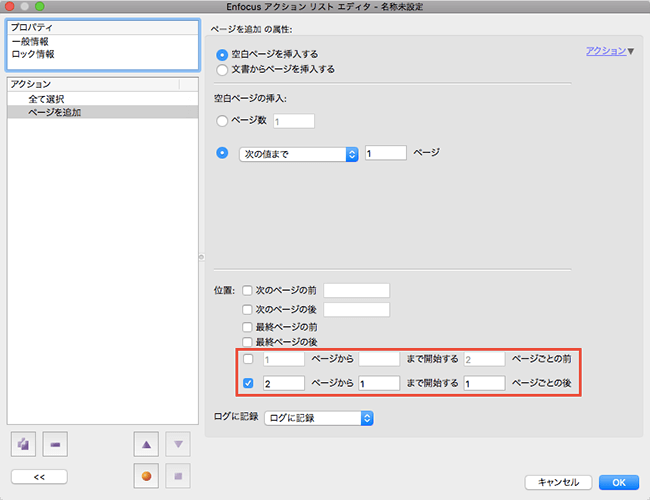
Task: Open the 次の値まで dropdown
Action: click(x=299, y=154)
